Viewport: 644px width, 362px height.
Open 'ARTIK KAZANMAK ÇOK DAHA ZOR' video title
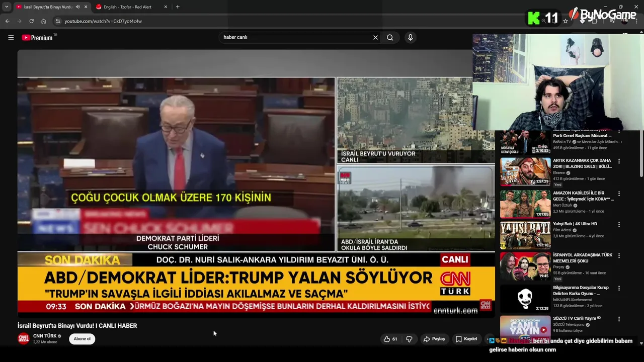[x=583, y=163]
